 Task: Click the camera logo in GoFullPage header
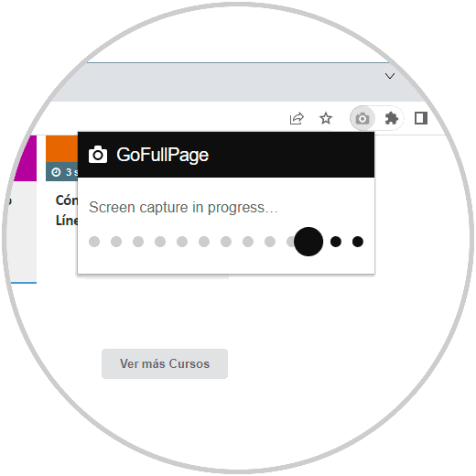(98, 155)
